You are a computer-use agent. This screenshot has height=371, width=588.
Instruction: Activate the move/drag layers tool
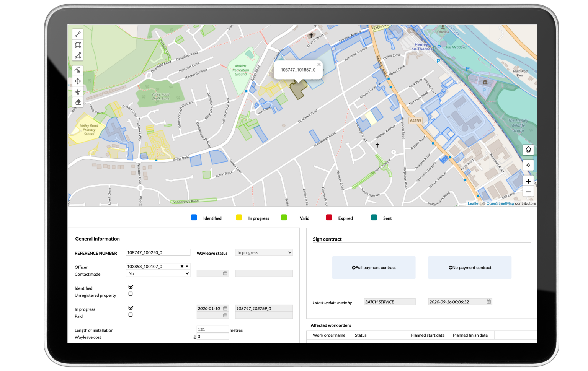pos(78,81)
